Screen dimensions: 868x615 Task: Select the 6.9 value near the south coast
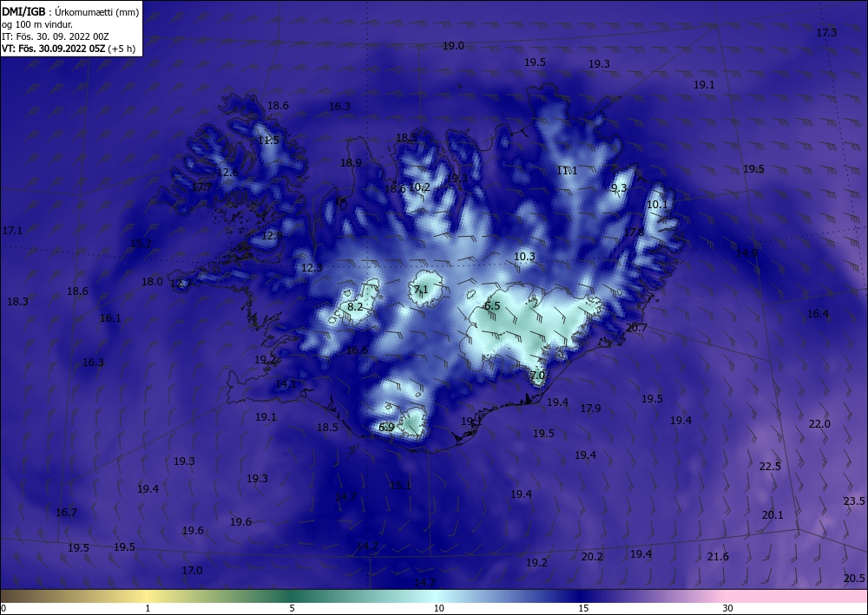(x=386, y=427)
